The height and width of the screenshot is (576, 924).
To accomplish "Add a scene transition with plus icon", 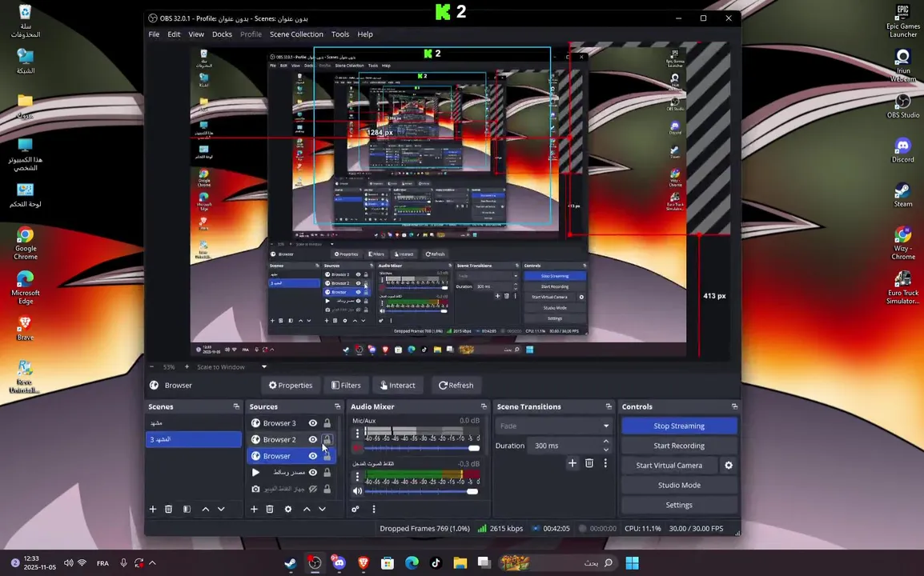I will (572, 463).
